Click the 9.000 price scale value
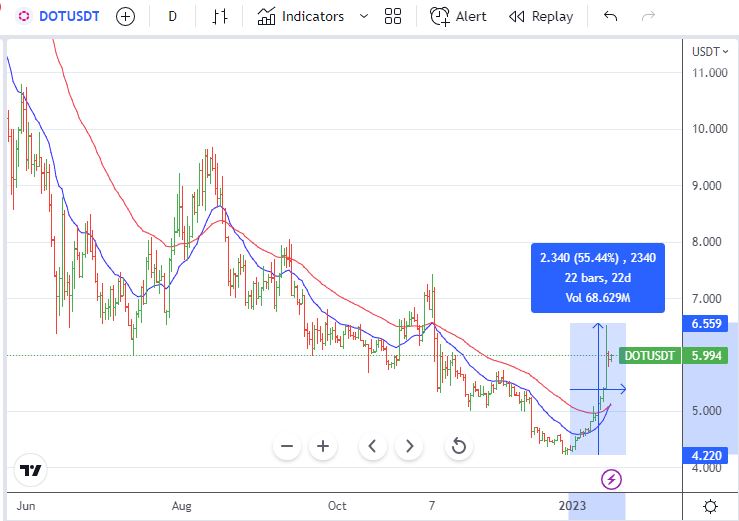The image size is (739, 521). (x=707, y=186)
